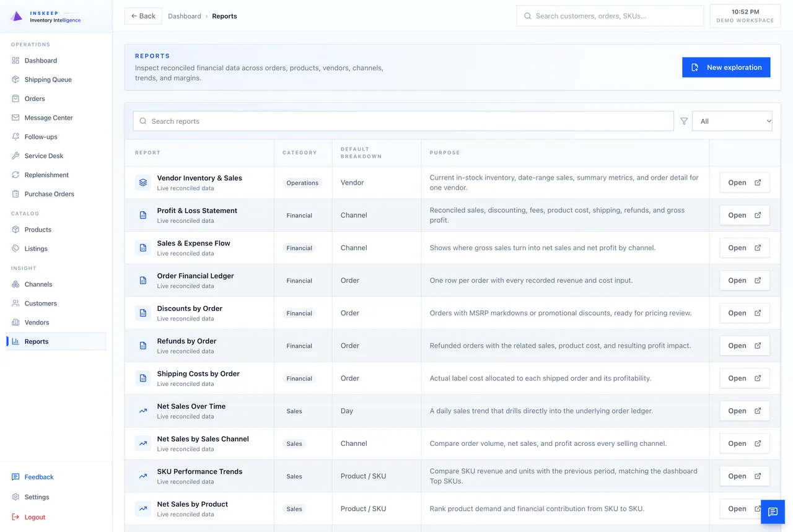This screenshot has width=793, height=532.
Task: Click the Operations category badge
Action: [x=302, y=183]
